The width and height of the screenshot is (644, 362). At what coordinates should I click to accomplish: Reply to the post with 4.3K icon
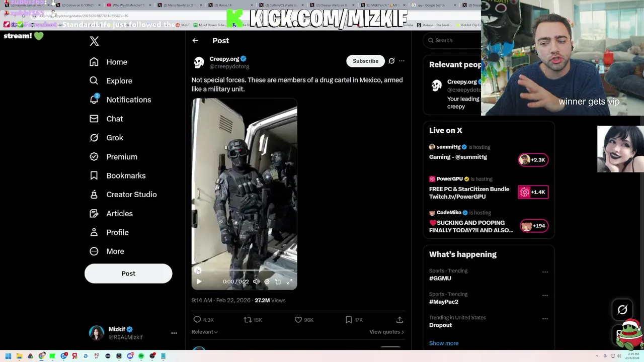(x=204, y=320)
